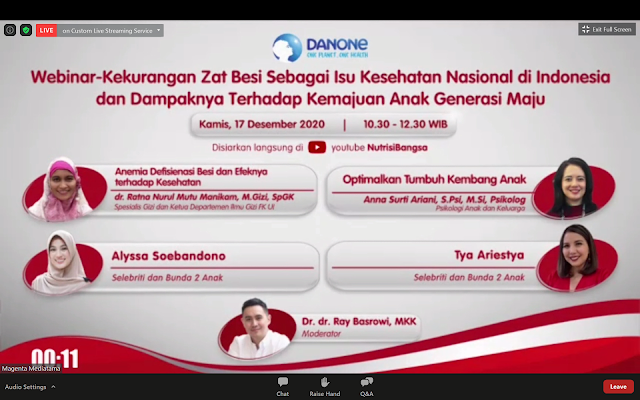640x400 pixels.
Task: Expand the Custom Live Streaming Service dropdown
Action: (x=159, y=30)
